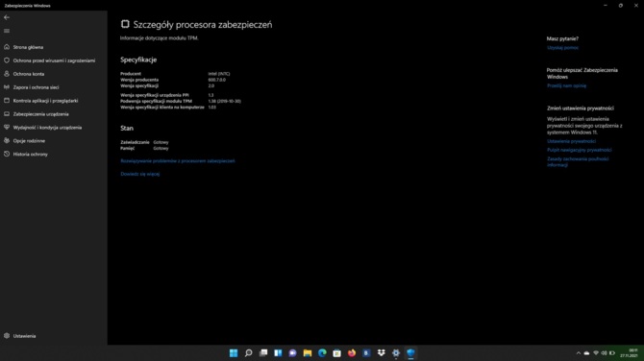Open Dropbox from taskbar
The image size is (644, 361).
click(x=382, y=352)
